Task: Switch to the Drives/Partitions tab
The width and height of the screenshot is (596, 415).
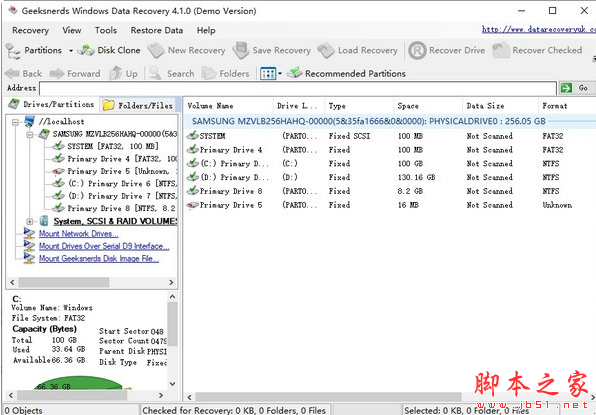Action: (x=51, y=105)
